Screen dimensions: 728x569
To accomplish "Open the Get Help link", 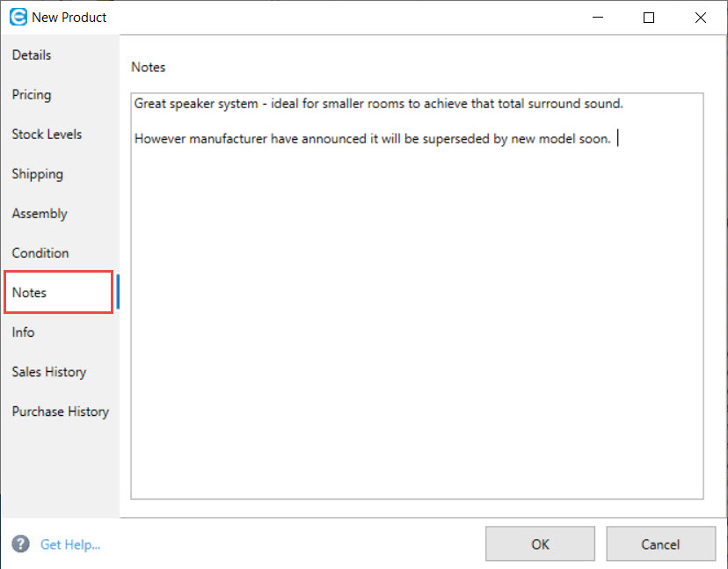I will 70,544.
